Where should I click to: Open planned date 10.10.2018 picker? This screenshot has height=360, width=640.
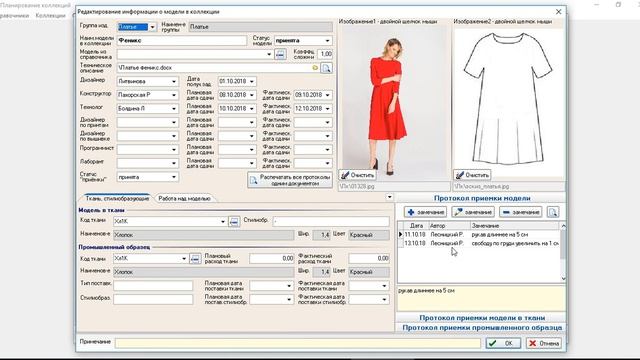point(252,109)
